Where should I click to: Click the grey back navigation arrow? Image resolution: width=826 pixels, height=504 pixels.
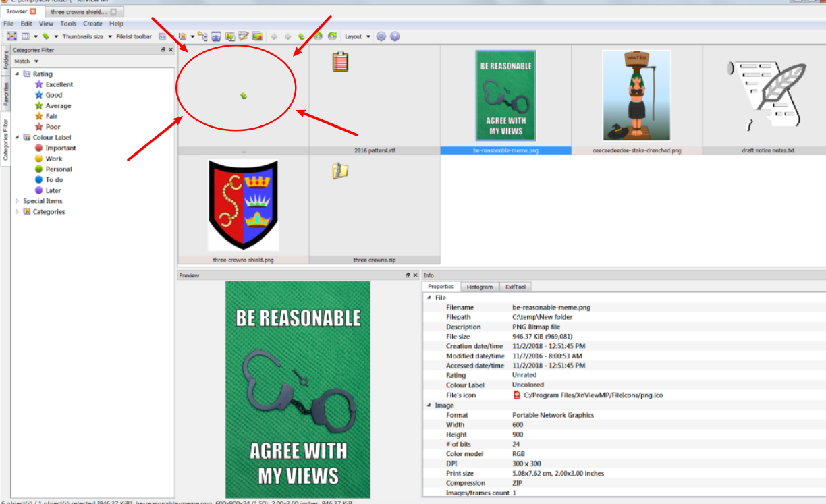[274, 36]
